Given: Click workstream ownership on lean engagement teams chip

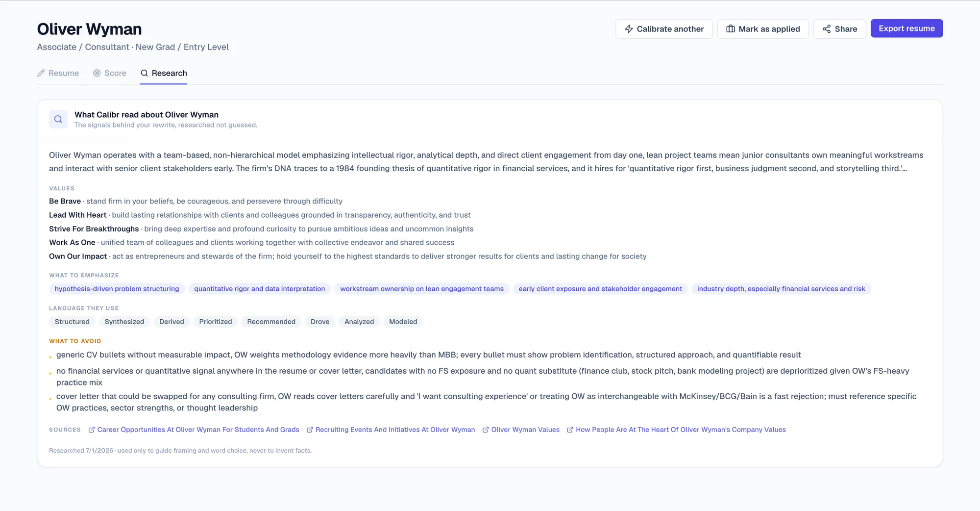Looking at the screenshot, I should click(x=422, y=289).
